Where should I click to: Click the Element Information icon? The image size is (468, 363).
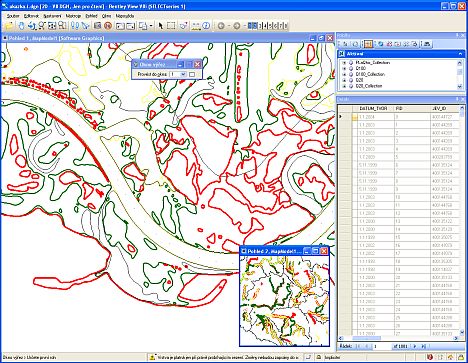coord(206,25)
